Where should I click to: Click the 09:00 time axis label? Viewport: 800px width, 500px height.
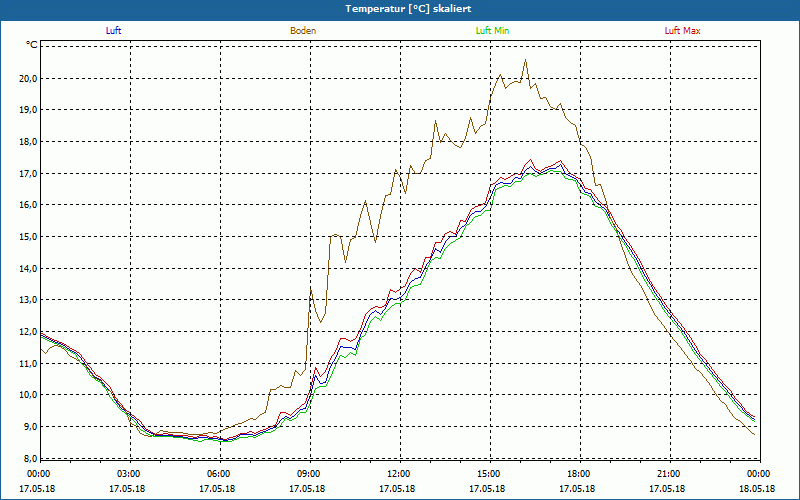310,474
